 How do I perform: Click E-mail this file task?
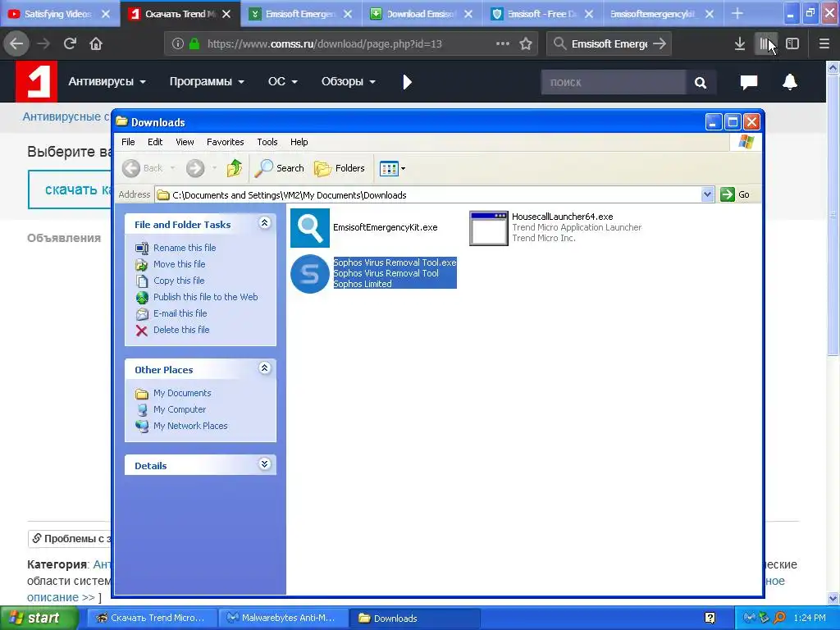[x=180, y=313]
